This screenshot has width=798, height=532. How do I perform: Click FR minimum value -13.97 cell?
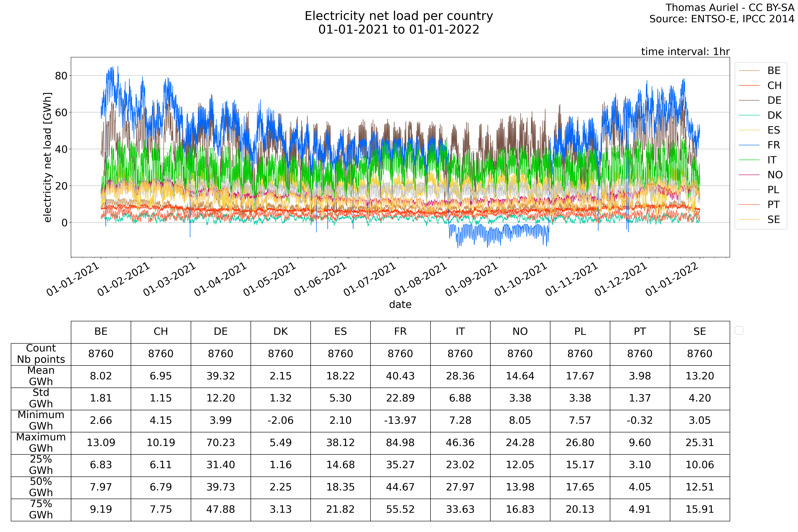[x=400, y=420]
